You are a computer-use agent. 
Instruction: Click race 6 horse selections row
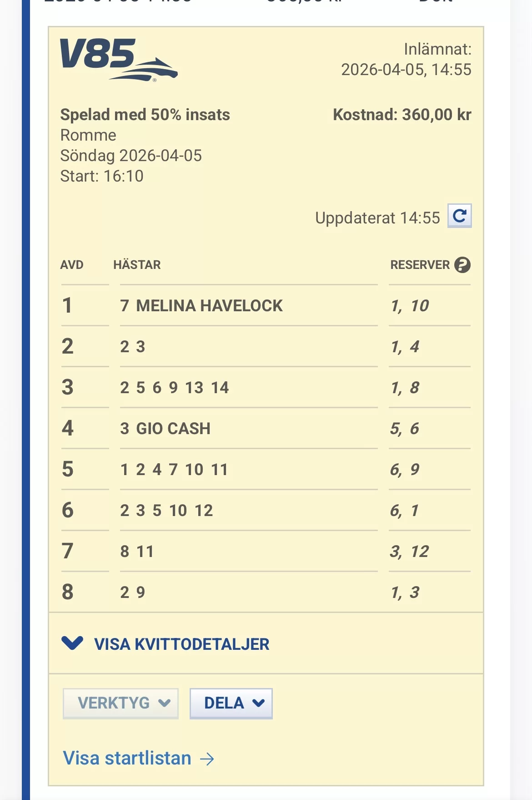coord(166,511)
